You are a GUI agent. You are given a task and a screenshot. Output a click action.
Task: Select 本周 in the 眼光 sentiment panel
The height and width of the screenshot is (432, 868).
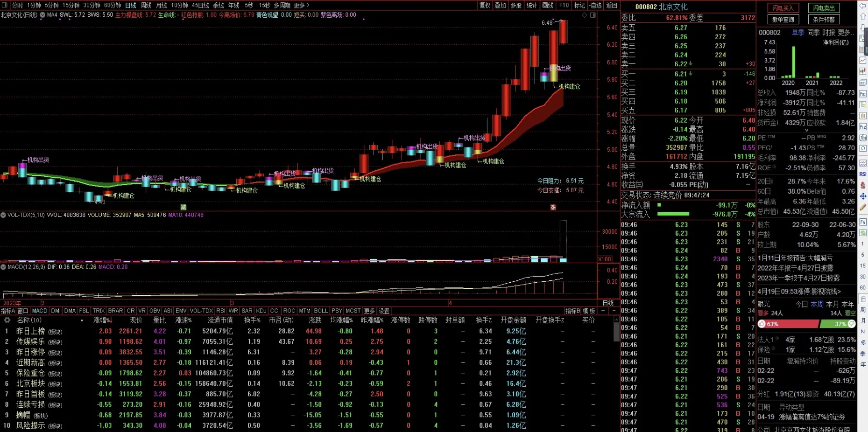point(817,304)
